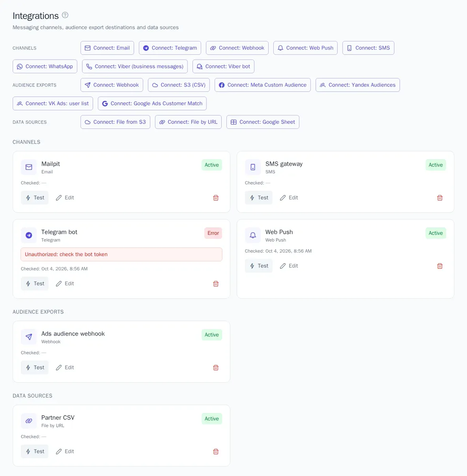Click the Active badge on Ads audience webhook
The height and width of the screenshot is (476, 467).
(212, 335)
